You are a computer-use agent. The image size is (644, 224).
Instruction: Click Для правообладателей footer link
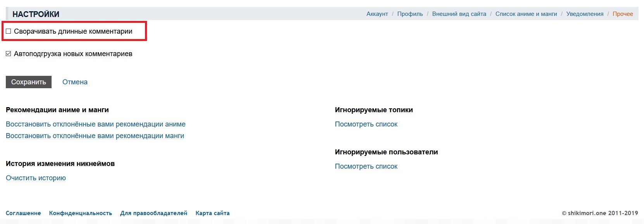[x=154, y=213]
